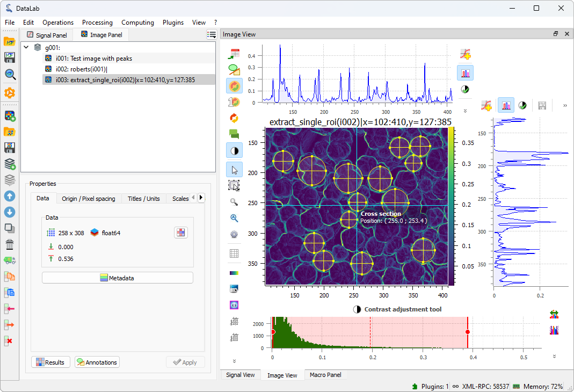
Task: Click contrast range maximum red handle
Action: tap(468, 332)
